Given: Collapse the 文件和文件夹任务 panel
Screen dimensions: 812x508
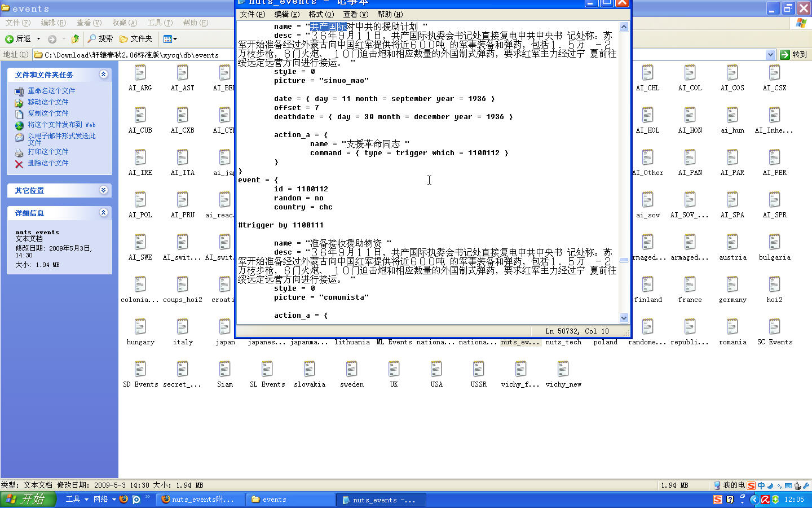Looking at the screenshot, I should [x=103, y=75].
